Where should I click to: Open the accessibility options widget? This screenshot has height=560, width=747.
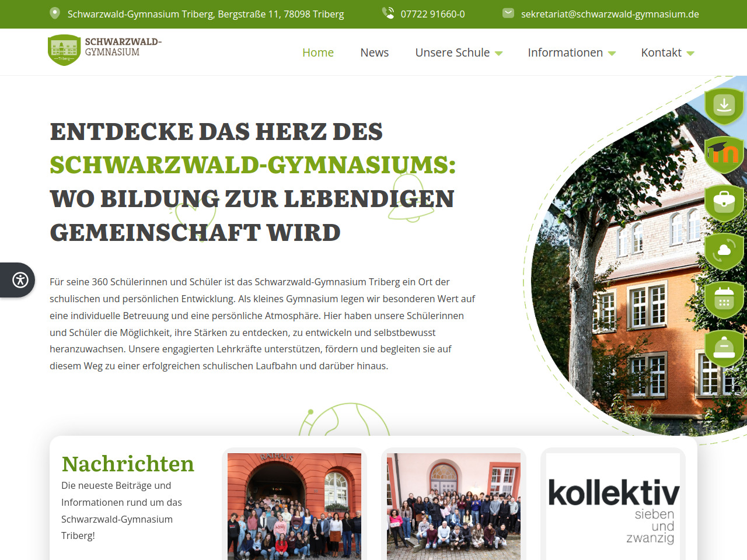click(x=20, y=280)
